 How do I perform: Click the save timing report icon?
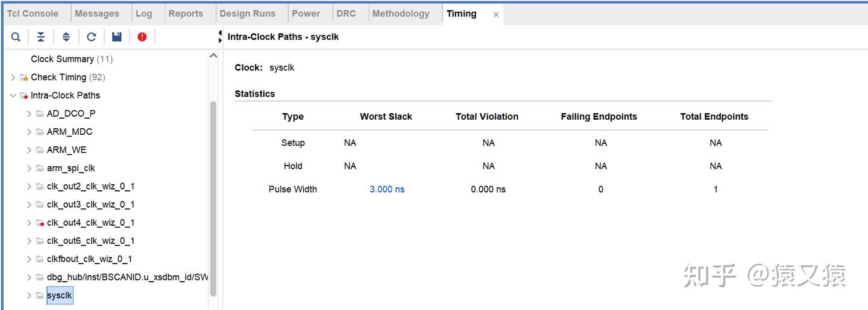coord(117,37)
